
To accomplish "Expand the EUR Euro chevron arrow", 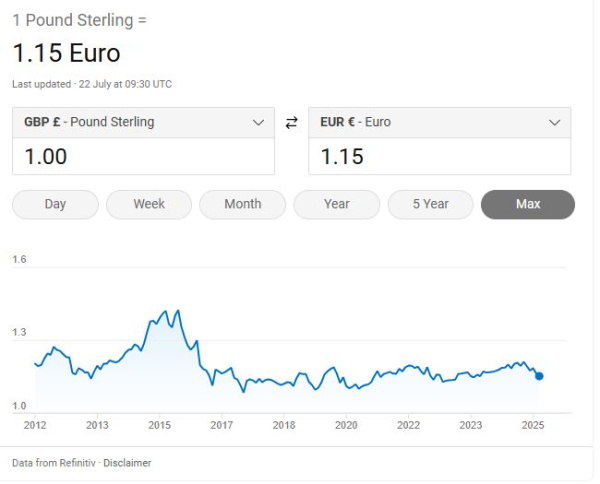I will coord(555,123).
